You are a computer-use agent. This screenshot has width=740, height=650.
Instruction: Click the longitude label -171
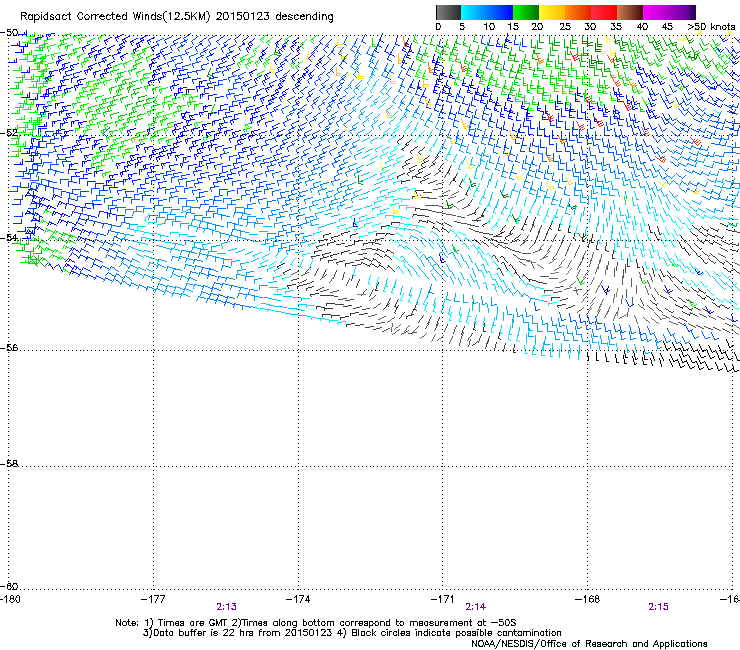443,599
